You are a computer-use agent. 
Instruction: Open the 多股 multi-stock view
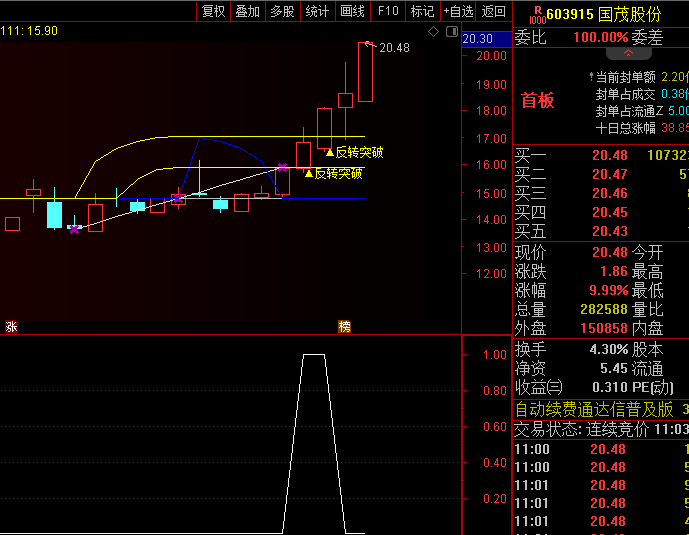coord(283,11)
